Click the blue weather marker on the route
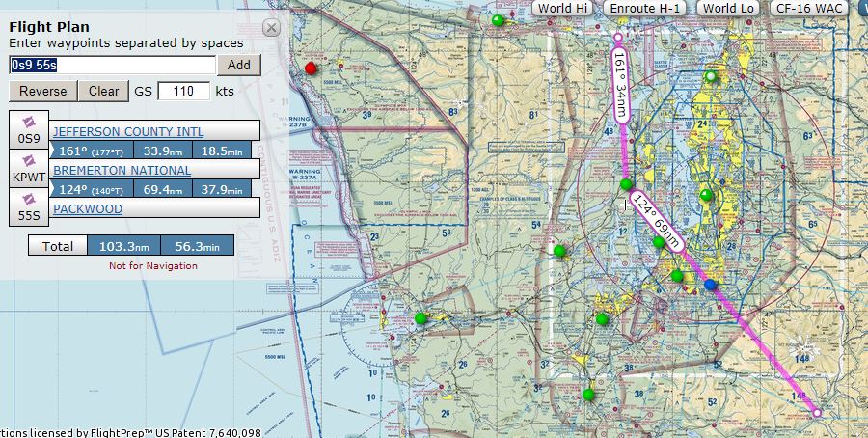The image size is (868, 438). pyautogui.click(x=711, y=285)
